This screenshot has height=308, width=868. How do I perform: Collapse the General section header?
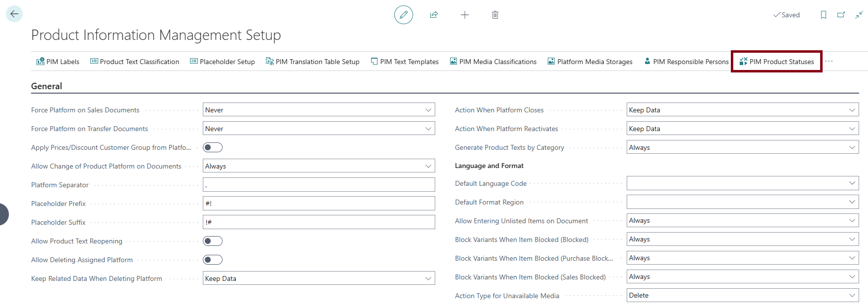click(47, 86)
